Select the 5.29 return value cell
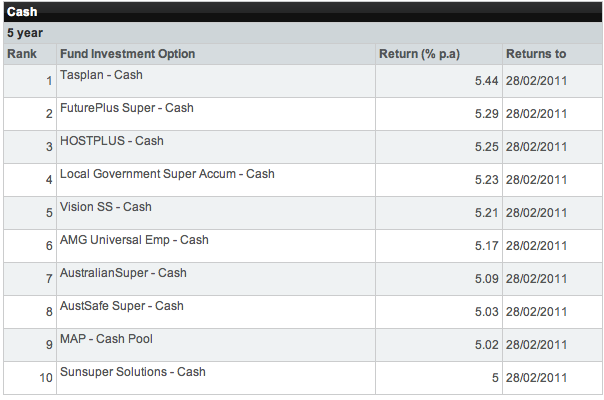 (486, 114)
